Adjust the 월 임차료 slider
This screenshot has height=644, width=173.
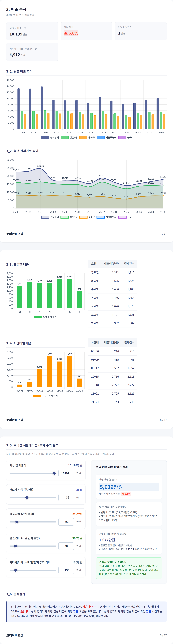33,522
